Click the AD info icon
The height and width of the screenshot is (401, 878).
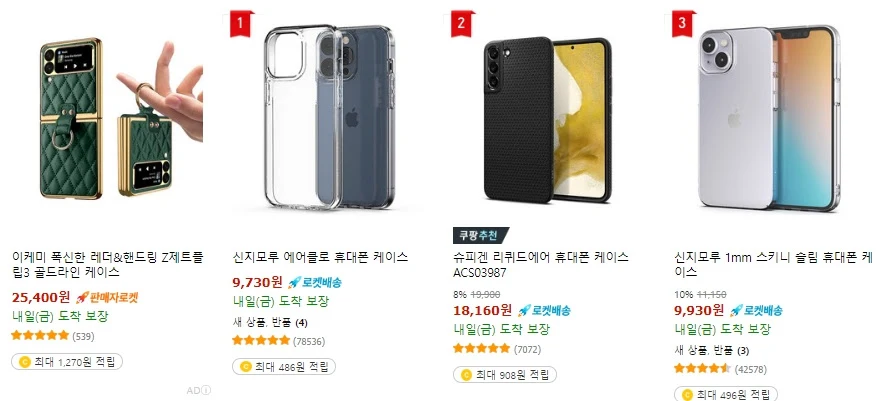point(207,390)
